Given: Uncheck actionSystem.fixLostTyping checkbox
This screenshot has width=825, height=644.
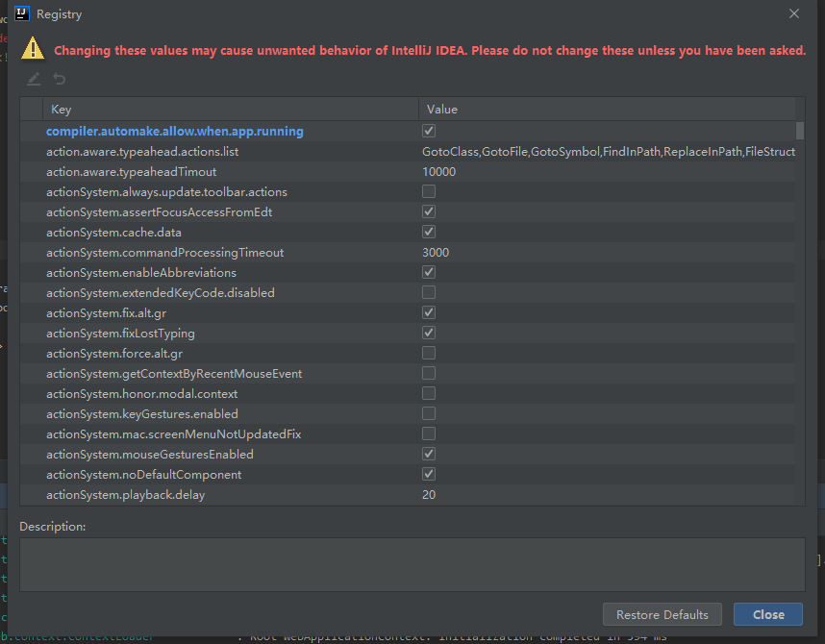Looking at the screenshot, I should point(429,333).
